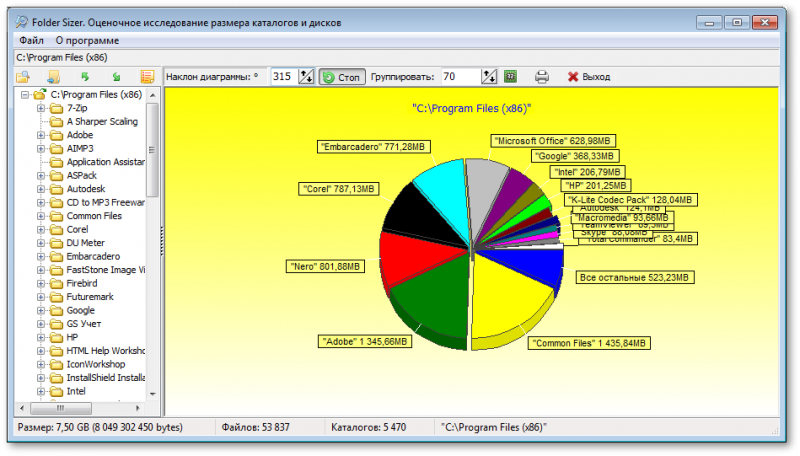
Task: Click the "Google" 368,33MB label
Action: pos(574,156)
